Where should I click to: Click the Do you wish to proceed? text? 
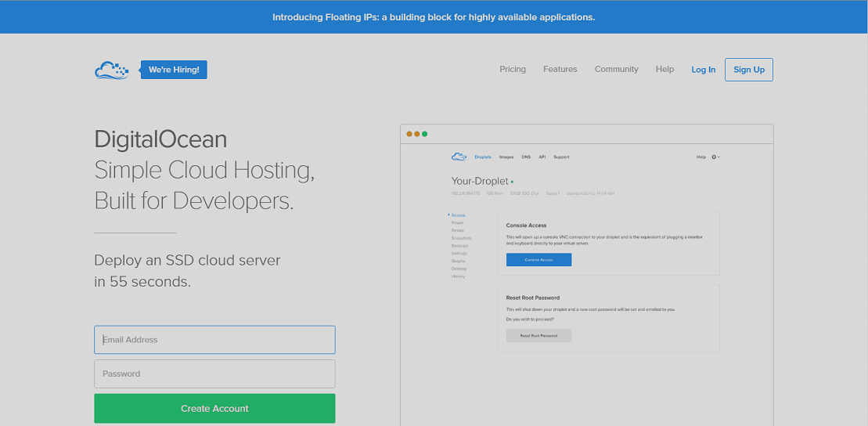click(x=530, y=319)
